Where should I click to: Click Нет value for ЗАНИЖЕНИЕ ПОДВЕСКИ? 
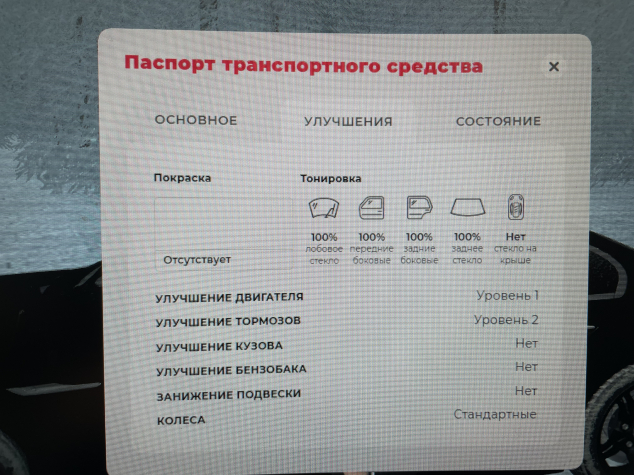tap(526, 391)
